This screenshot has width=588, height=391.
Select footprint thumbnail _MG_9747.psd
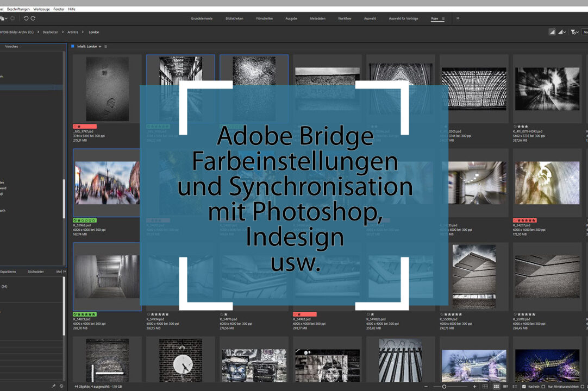pos(107,89)
